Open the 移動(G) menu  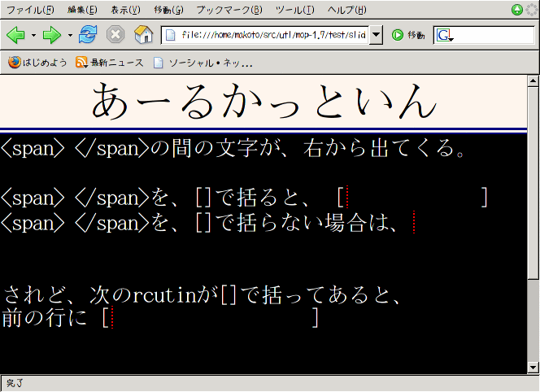click(x=169, y=10)
